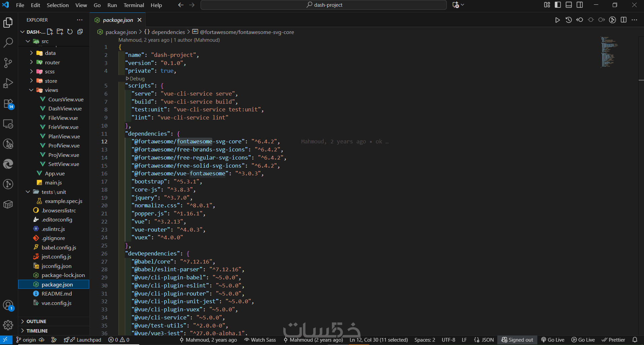Click the New File icon in Explorer
The width and height of the screenshot is (644, 345).
pos(50,32)
